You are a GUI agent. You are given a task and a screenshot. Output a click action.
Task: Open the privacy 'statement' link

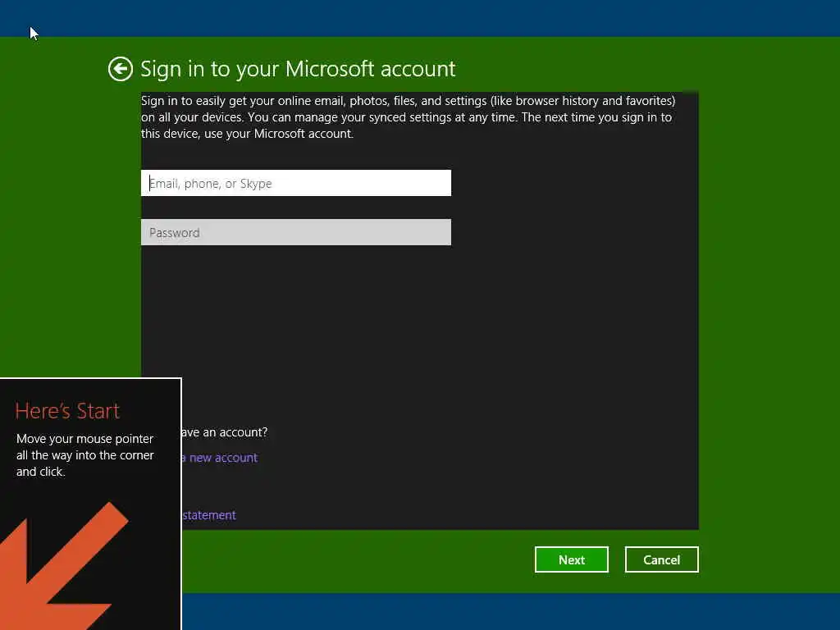click(209, 515)
